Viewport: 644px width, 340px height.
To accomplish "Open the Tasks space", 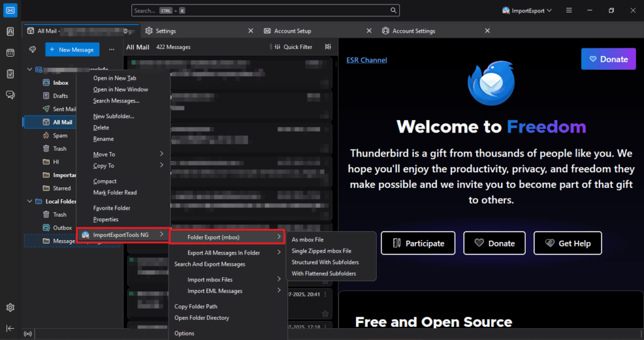I will click(x=10, y=74).
